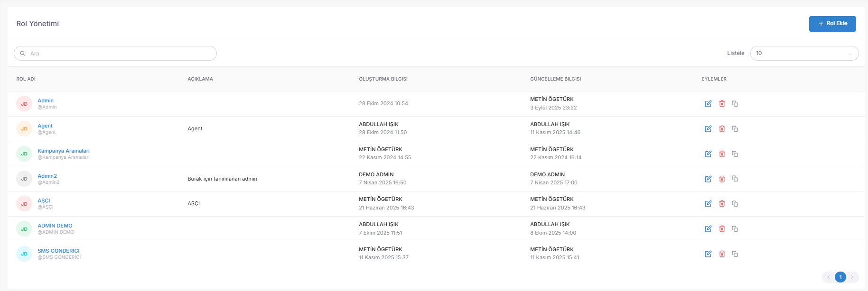This screenshot has width=868, height=291.
Task: Click the Admin2 row JD avatar
Action: (24, 179)
